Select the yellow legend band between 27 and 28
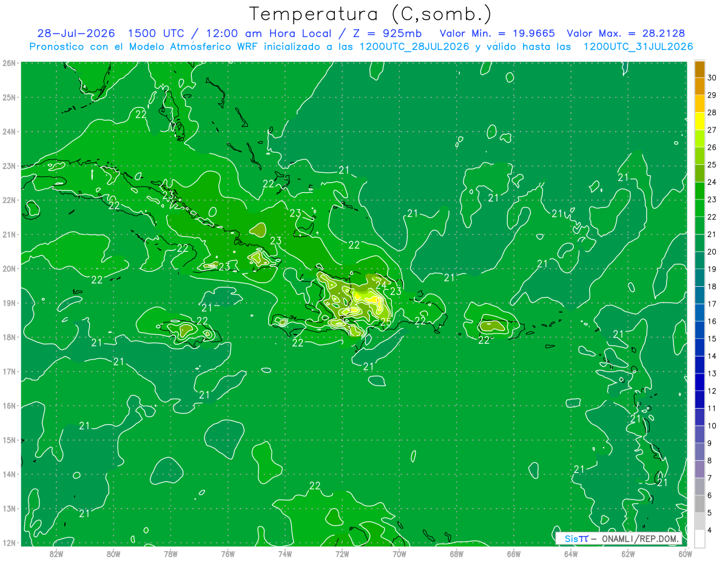The width and height of the screenshot is (728, 562). click(699, 121)
